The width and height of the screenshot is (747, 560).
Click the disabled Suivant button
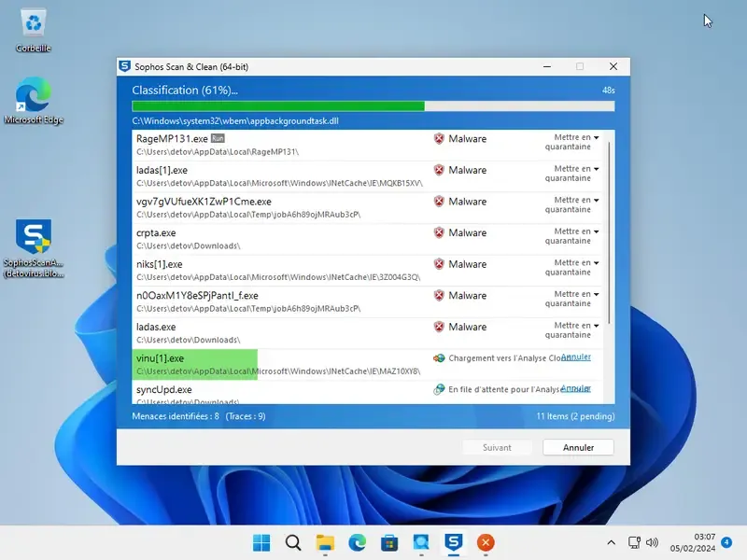pos(497,448)
